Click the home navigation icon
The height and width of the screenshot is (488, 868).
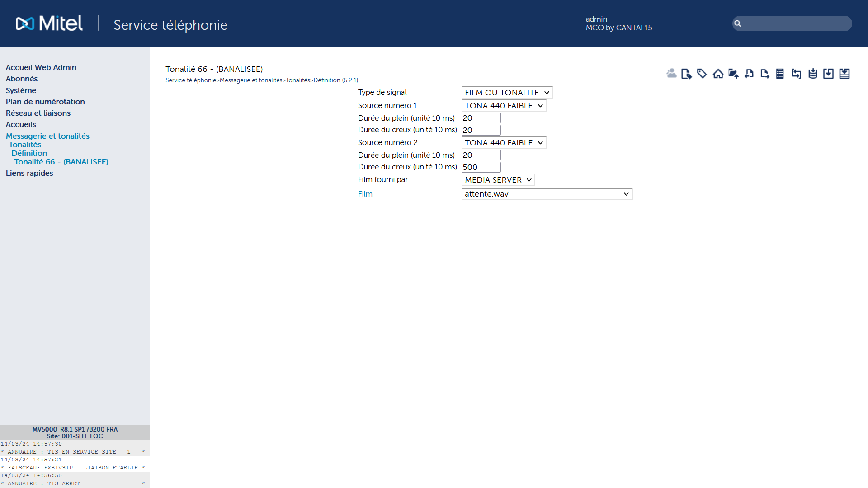717,73
